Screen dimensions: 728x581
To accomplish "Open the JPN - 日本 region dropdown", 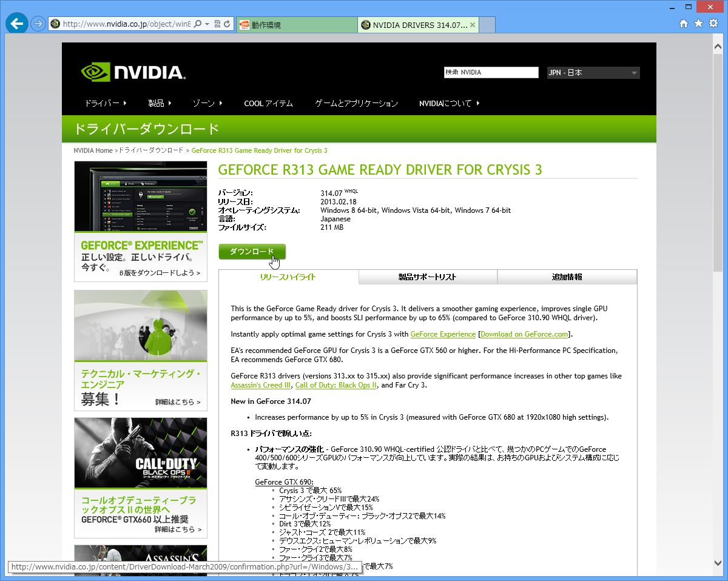I will tap(593, 73).
